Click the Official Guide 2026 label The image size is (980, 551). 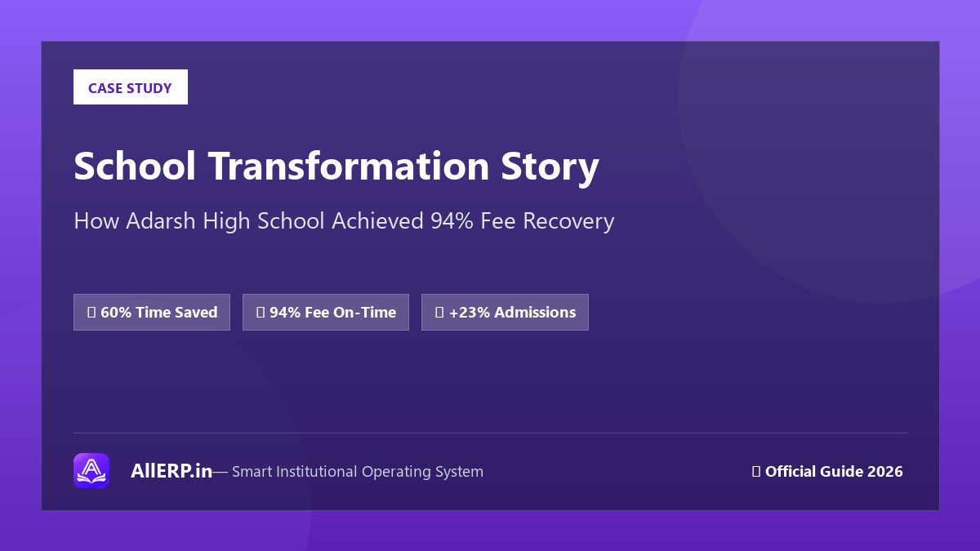coord(827,471)
